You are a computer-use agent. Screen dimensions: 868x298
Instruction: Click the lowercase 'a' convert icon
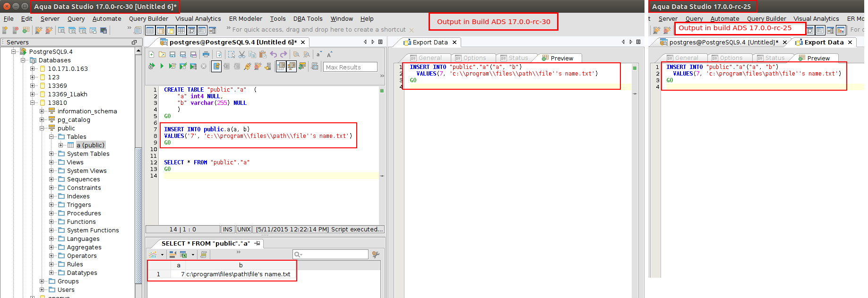pyautogui.click(x=319, y=54)
